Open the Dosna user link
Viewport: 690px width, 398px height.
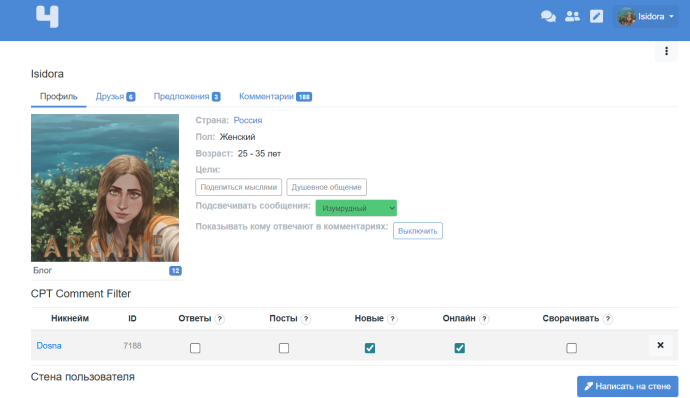point(49,346)
